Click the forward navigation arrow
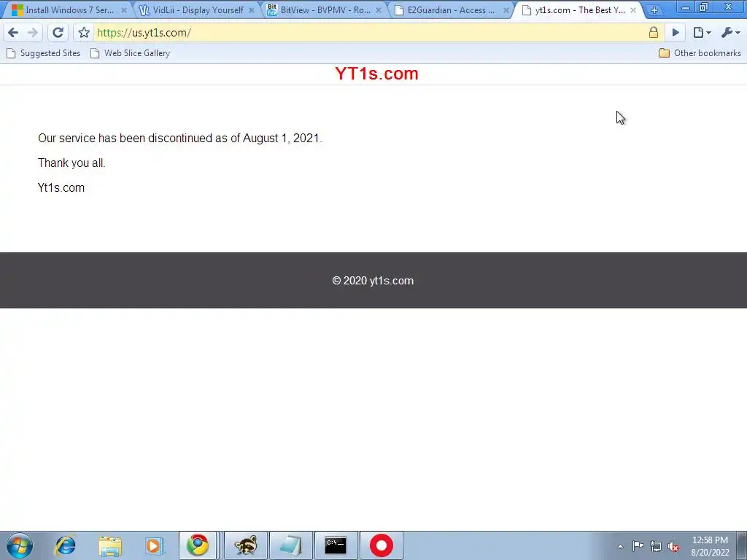Screen dimensions: 747x560 [32, 32]
